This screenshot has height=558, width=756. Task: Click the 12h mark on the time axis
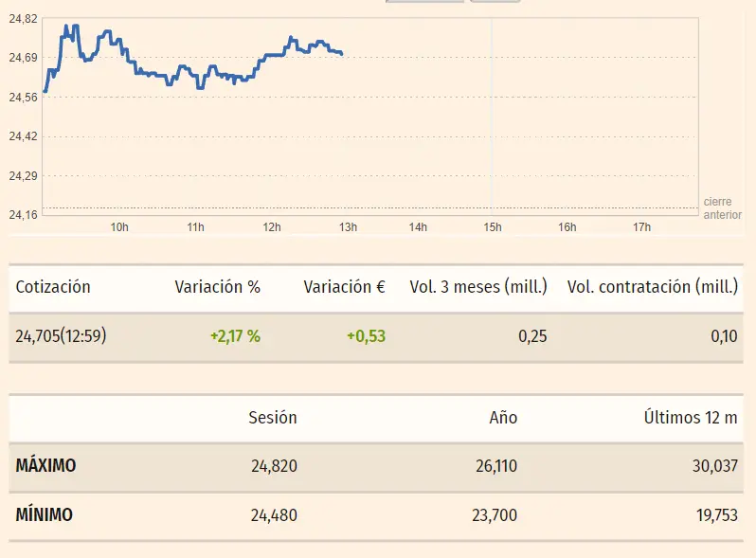[x=272, y=227]
